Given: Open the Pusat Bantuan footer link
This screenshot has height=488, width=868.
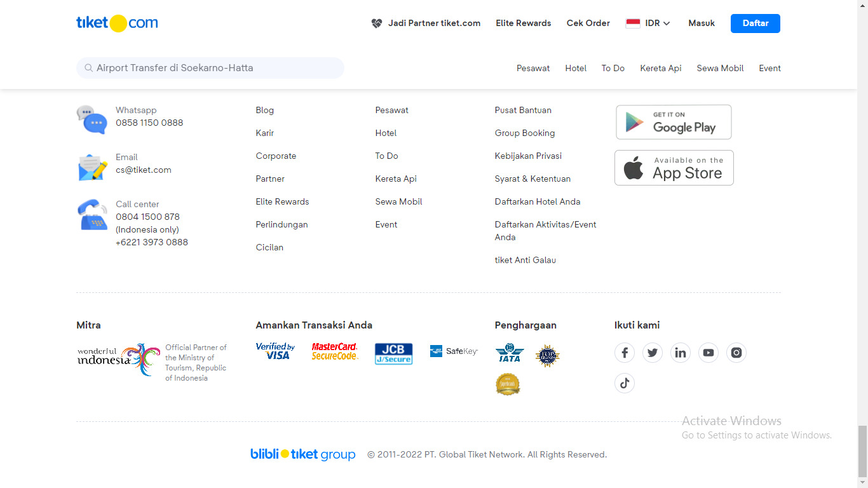Looking at the screenshot, I should [x=523, y=110].
